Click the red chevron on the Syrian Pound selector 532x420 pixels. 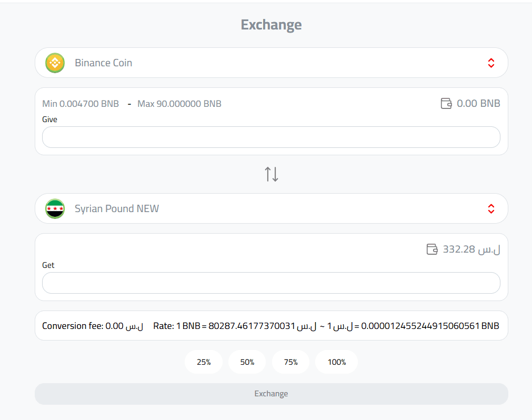coord(491,208)
